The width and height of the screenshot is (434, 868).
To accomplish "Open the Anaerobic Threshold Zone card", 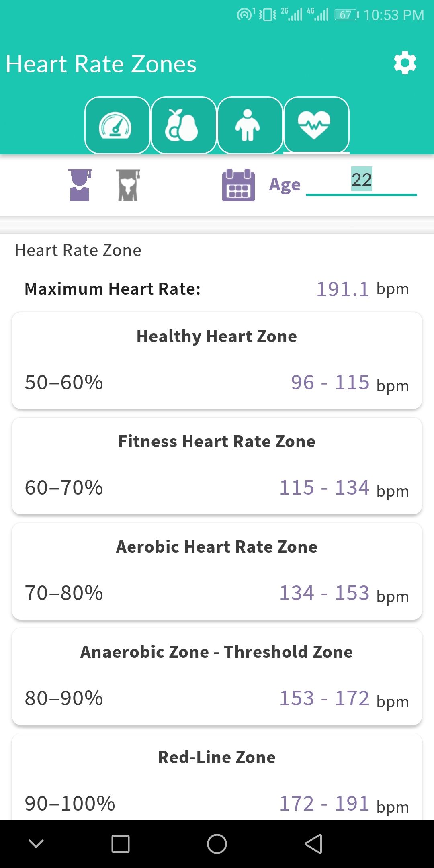I will (217, 676).
